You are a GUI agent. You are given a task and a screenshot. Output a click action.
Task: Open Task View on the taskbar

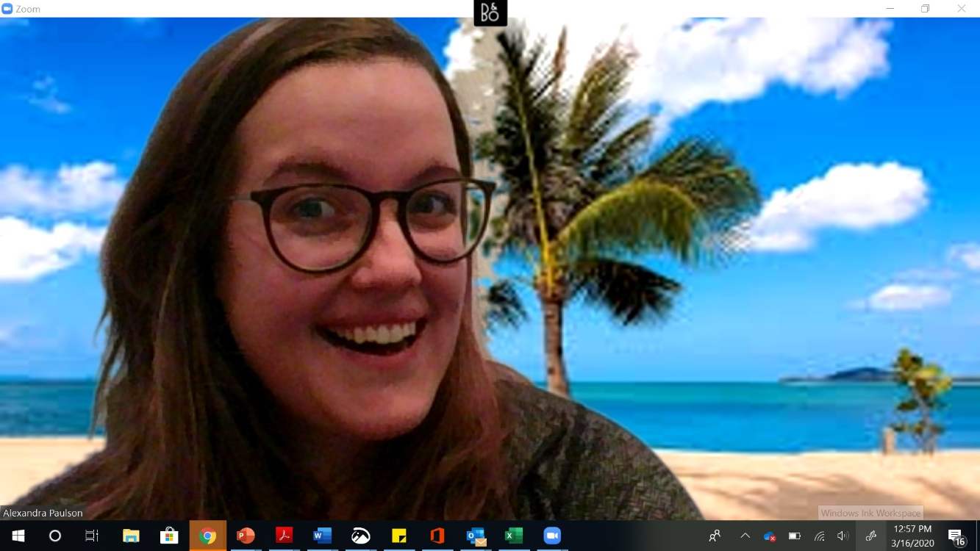[92, 536]
